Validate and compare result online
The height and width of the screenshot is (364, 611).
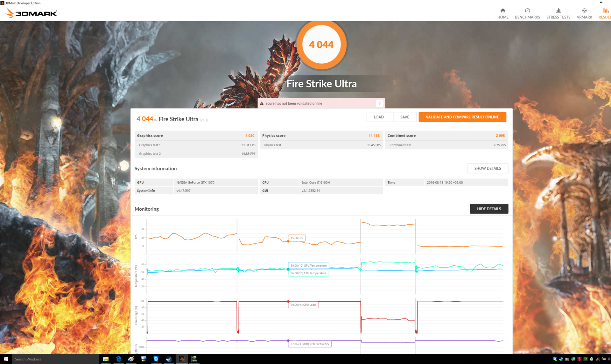coord(462,117)
